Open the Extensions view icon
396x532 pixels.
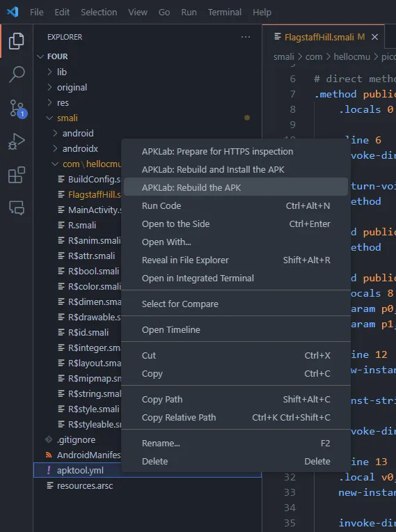(16, 175)
